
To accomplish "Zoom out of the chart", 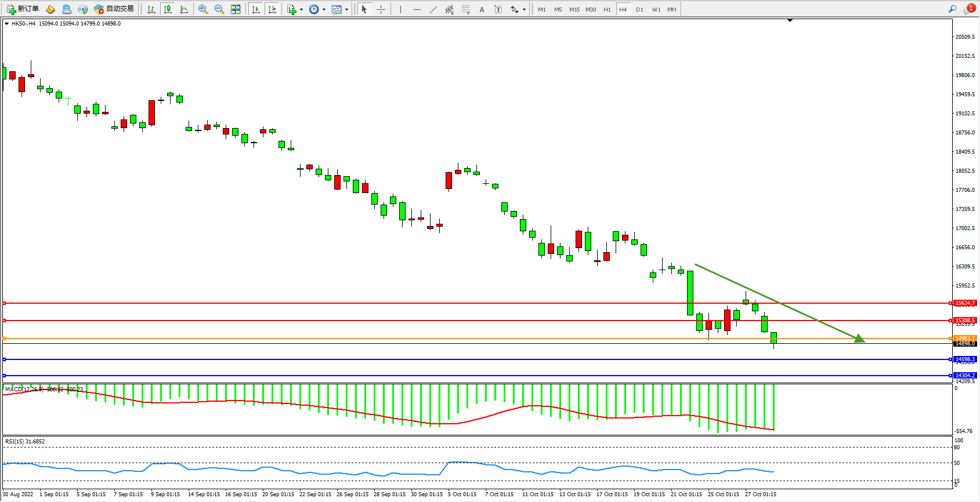I will [219, 9].
